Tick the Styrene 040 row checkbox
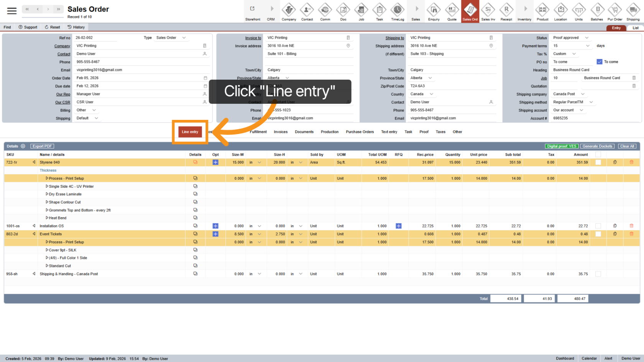 click(598, 162)
